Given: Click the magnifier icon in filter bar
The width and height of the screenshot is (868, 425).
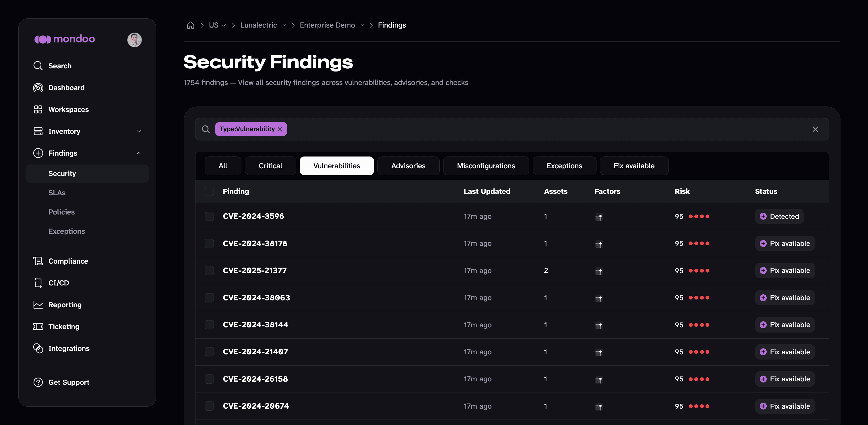Looking at the screenshot, I should tap(206, 129).
